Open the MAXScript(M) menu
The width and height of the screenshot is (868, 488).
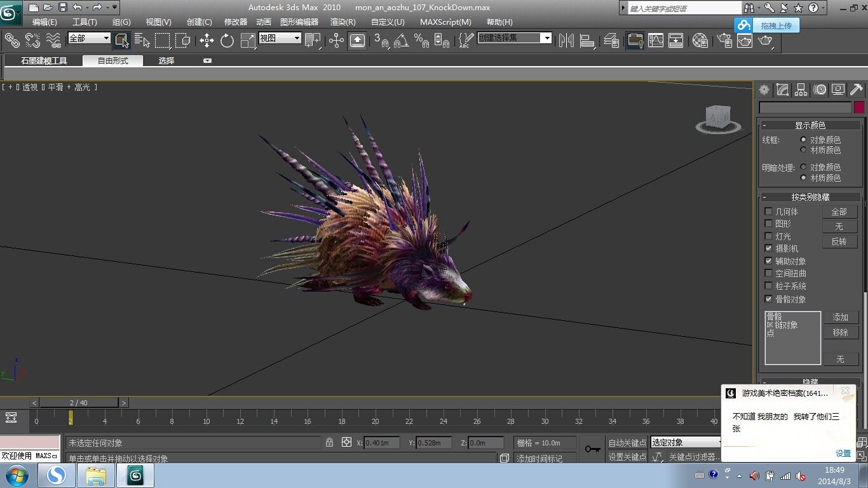point(445,22)
